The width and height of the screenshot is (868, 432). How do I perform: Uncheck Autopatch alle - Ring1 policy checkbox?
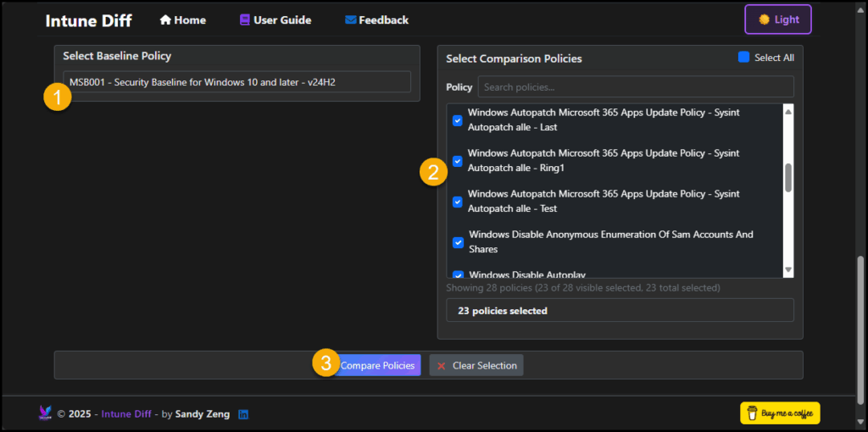[458, 161]
